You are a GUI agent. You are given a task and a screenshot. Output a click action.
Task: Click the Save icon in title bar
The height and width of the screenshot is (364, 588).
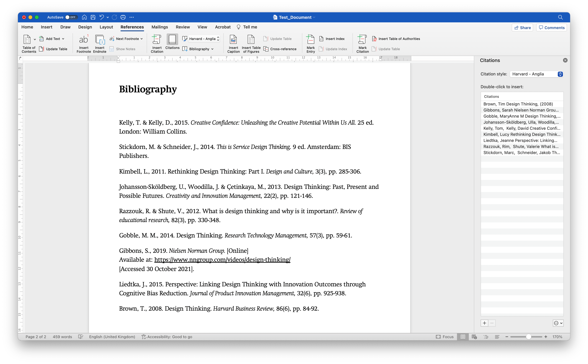click(x=93, y=17)
